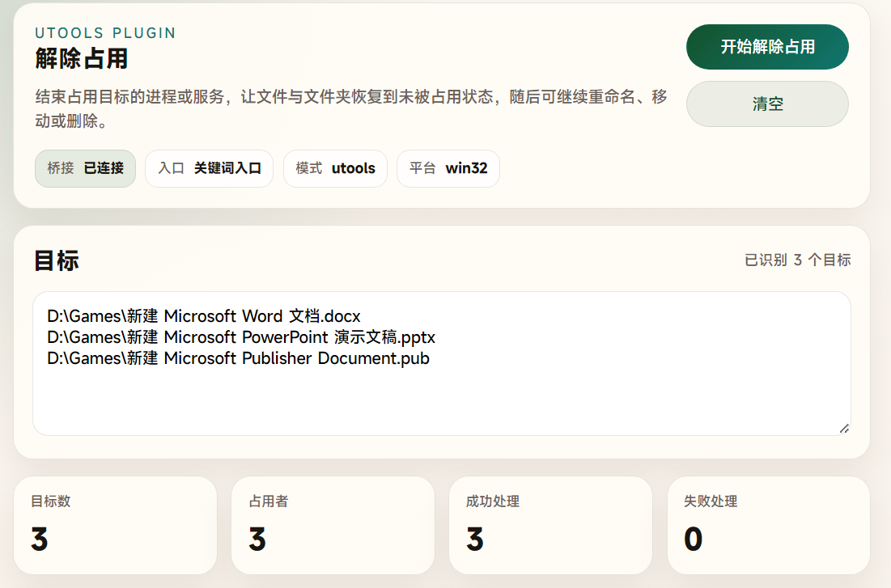This screenshot has height=588, width=891.
Task: Click the PowerPoint 演示文稿.pptx path line
Action: click(x=241, y=336)
